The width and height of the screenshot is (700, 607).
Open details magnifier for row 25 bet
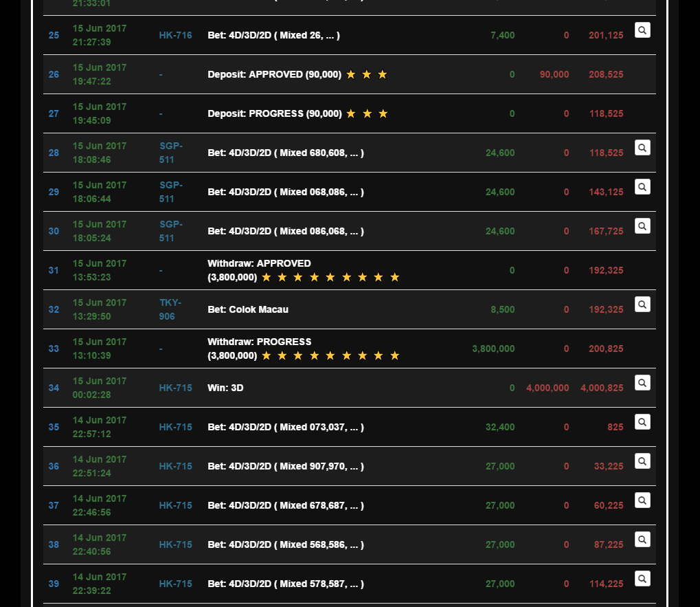click(642, 30)
